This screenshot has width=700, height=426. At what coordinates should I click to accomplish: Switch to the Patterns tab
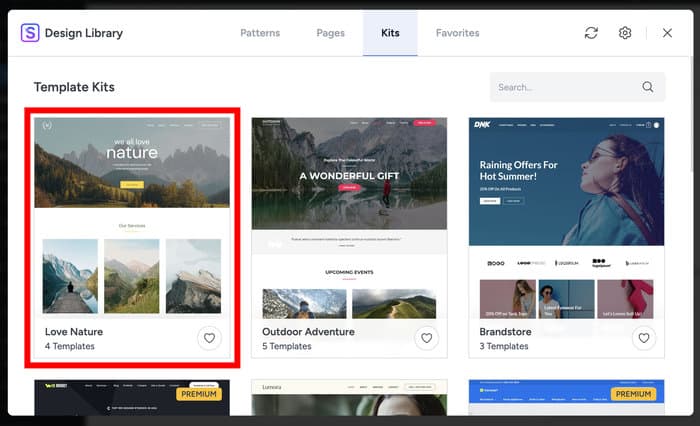coord(260,33)
